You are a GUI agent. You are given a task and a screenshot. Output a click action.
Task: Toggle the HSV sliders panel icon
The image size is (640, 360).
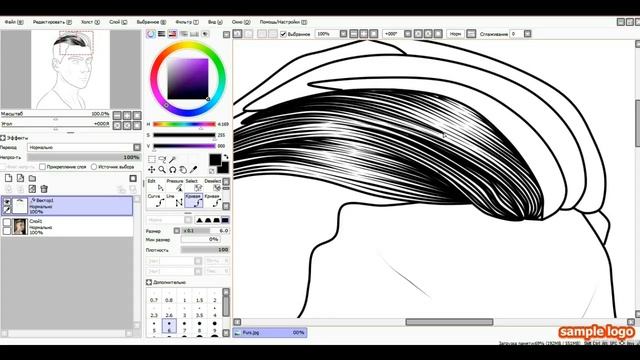(172, 34)
